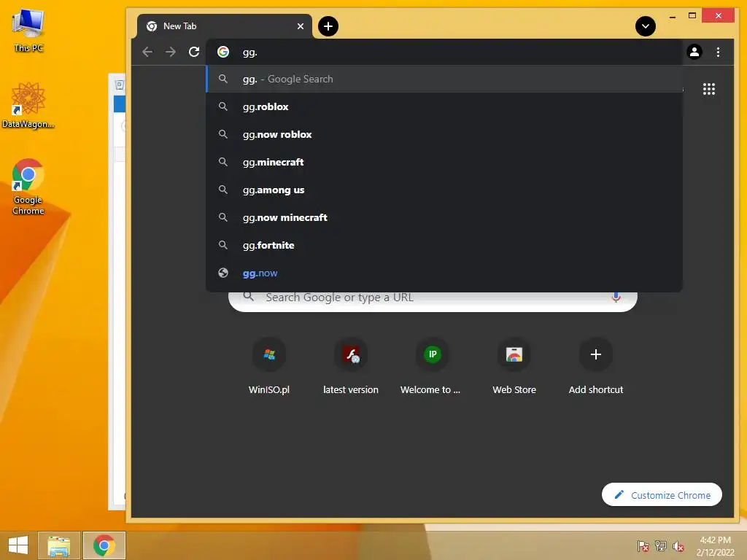Viewport: 747px width, 560px height.
Task: Click the taskbar clock showing 4:42 PM
Action: pos(715,545)
